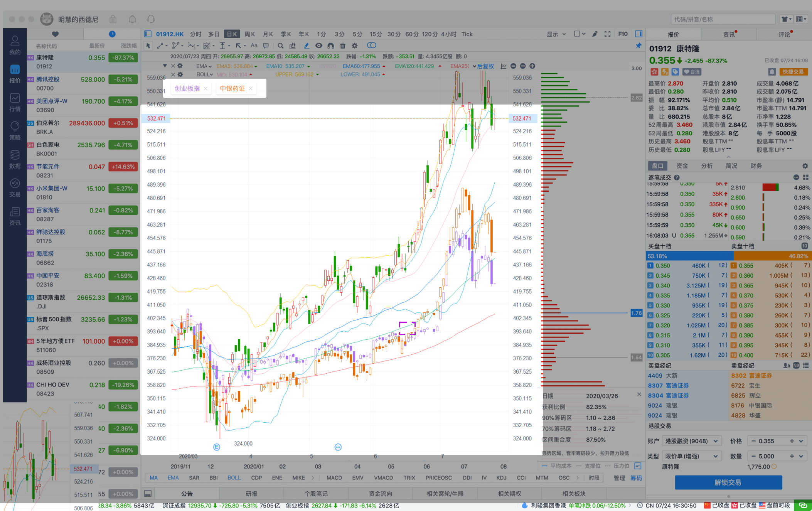The height and width of the screenshot is (511, 812).
Task: Open 数据 data in sidebar
Action: point(15,159)
